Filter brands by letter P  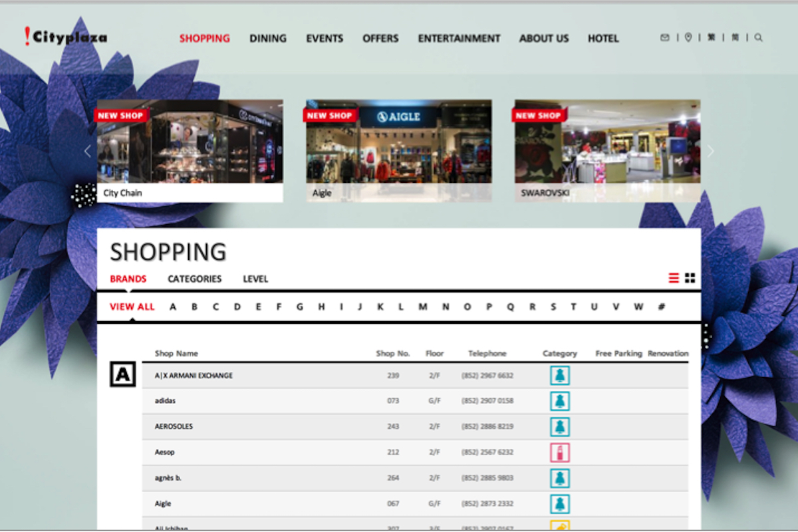click(x=489, y=307)
